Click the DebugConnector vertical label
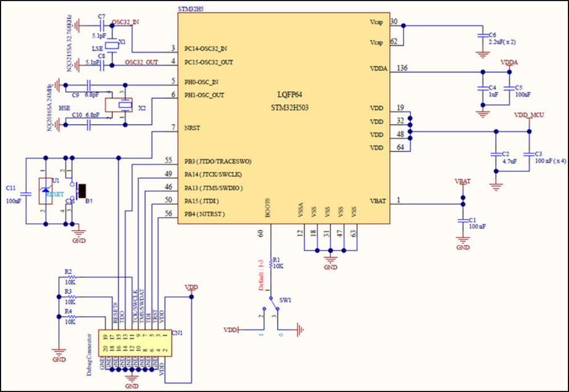Screen dimensions: 569x392 click(x=89, y=354)
